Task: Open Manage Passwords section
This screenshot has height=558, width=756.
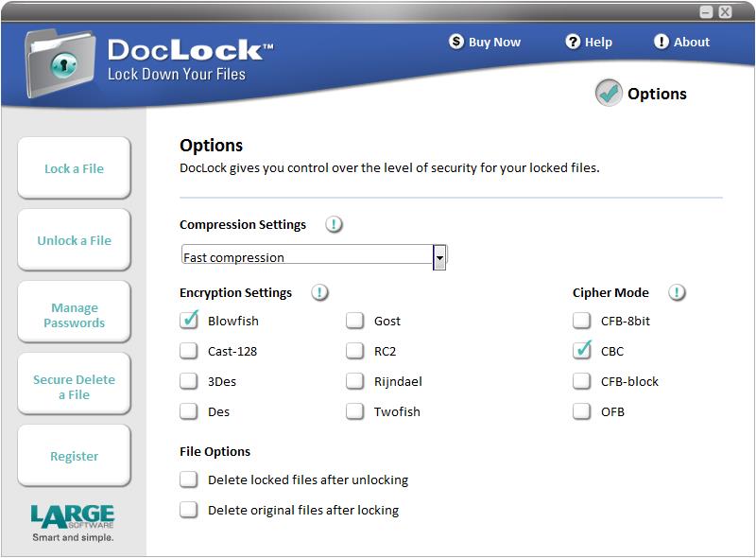Action: point(75,312)
